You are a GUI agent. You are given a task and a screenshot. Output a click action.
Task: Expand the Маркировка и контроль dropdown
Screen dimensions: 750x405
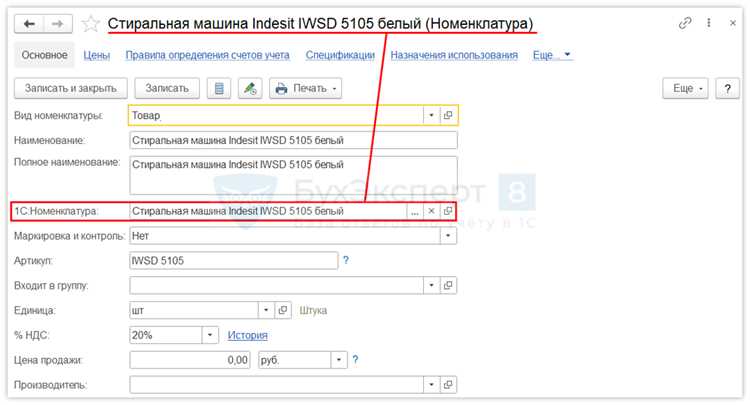(x=448, y=236)
